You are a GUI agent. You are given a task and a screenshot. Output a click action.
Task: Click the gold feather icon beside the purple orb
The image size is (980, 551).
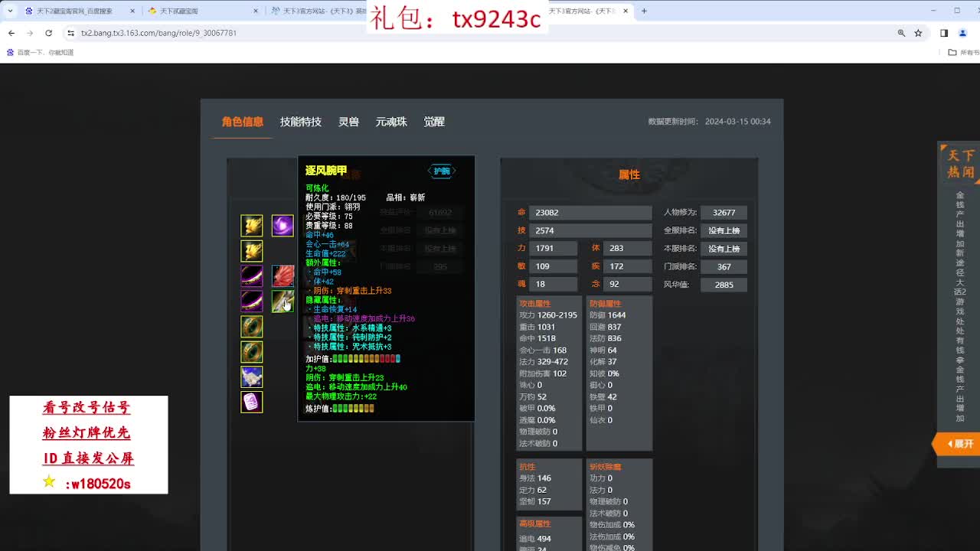pos(252,226)
